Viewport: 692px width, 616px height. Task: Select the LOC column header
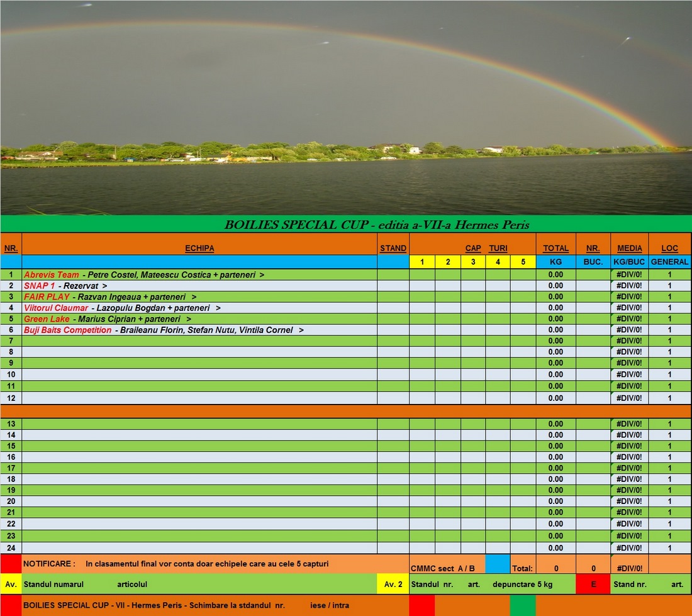pyautogui.click(x=669, y=249)
